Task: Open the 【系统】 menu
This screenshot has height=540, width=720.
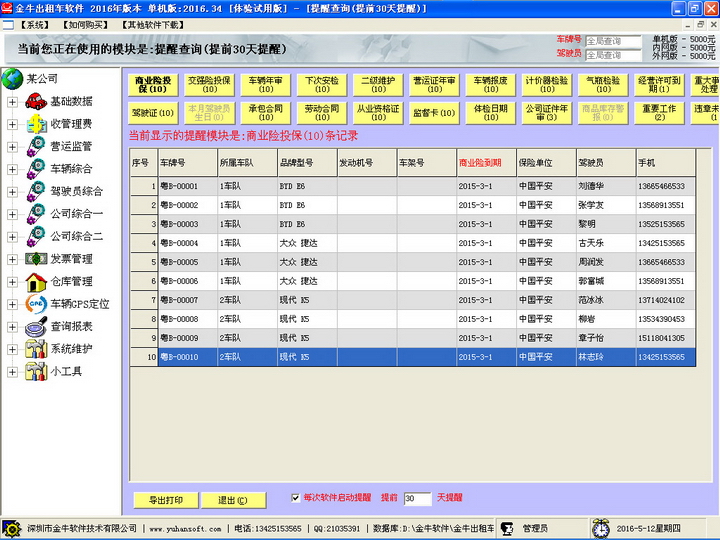Action: [35, 24]
